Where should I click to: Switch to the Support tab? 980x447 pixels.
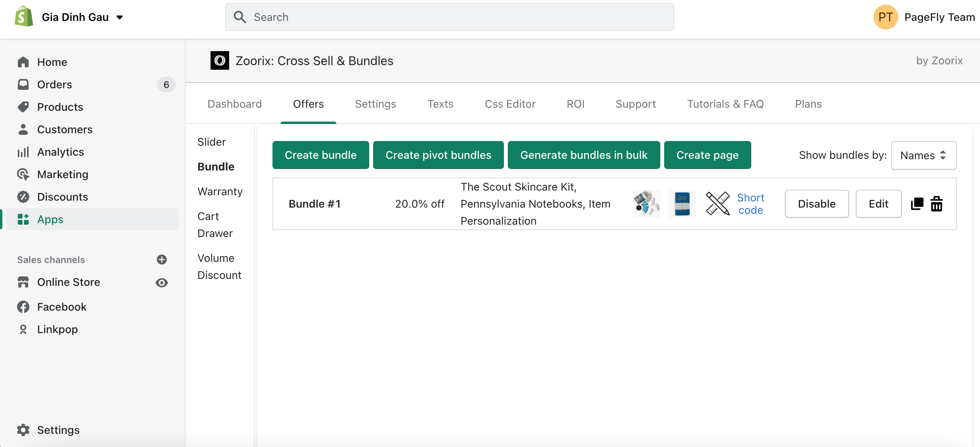pos(636,104)
